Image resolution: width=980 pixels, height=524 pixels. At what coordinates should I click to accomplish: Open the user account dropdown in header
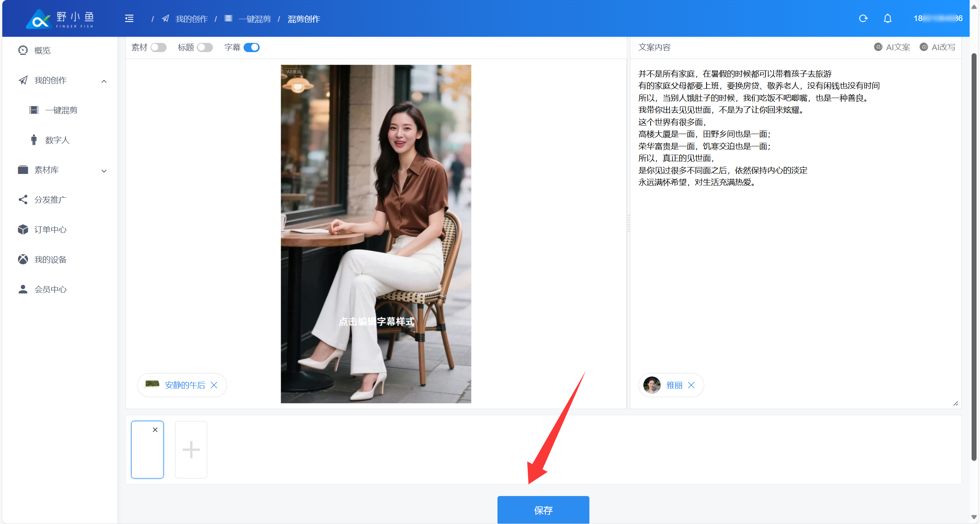(937, 18)
